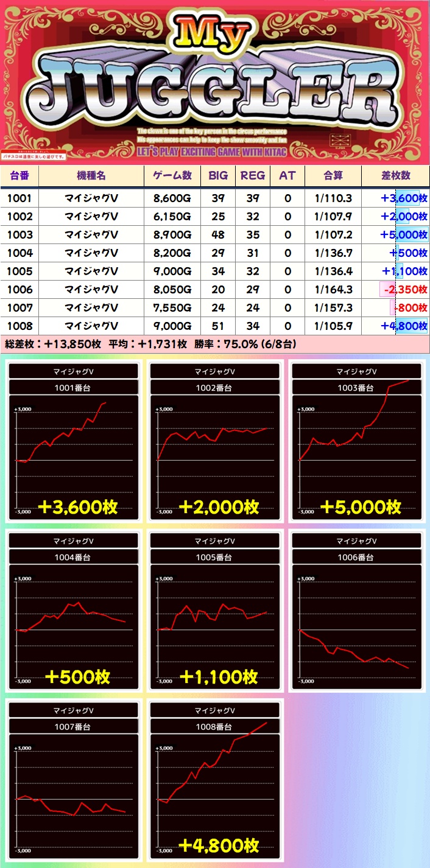Click the 差枚数 column header
The height and width of the screenshot is (868, 430).
tap(395, 175)
